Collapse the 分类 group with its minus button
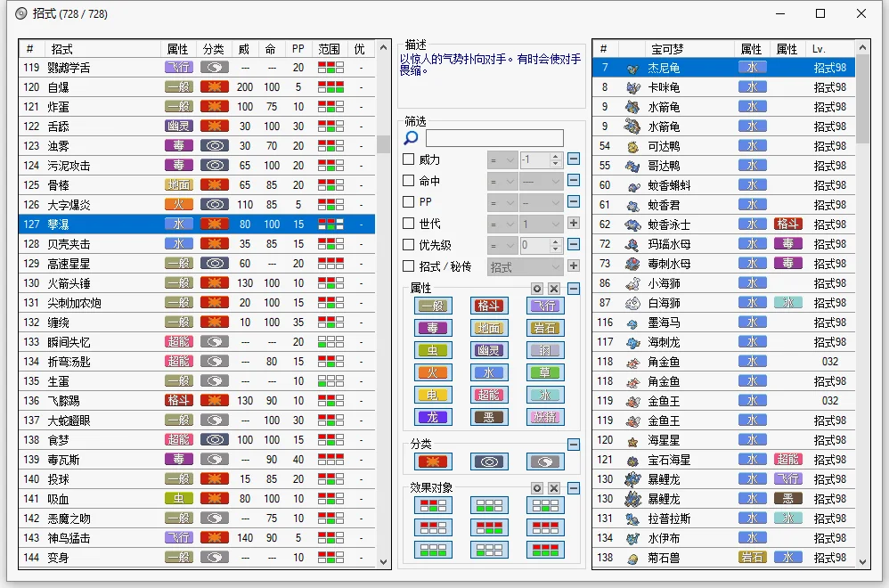889x588 pixels. pos(574,445)
